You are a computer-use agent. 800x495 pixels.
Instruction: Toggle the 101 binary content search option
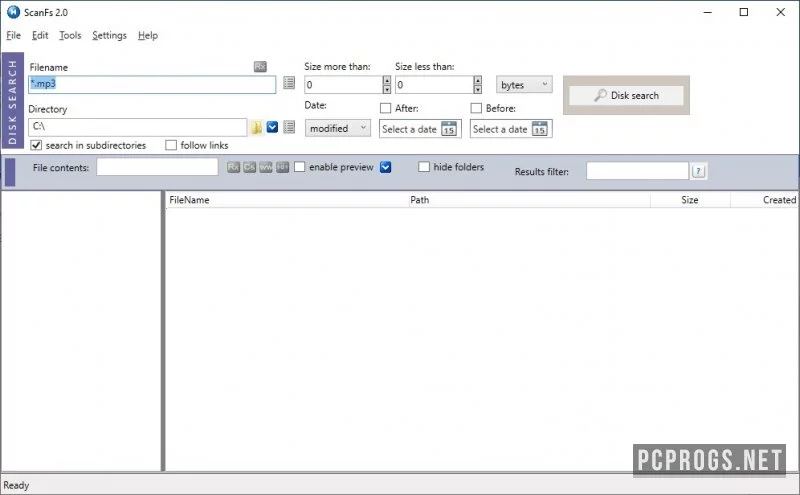coord(282,167)
